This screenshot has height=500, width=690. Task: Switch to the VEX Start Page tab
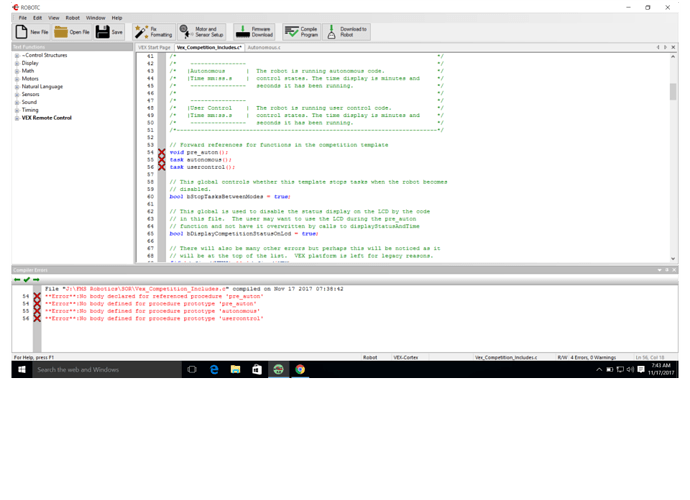pyautogui.click(x=154, y=47)
